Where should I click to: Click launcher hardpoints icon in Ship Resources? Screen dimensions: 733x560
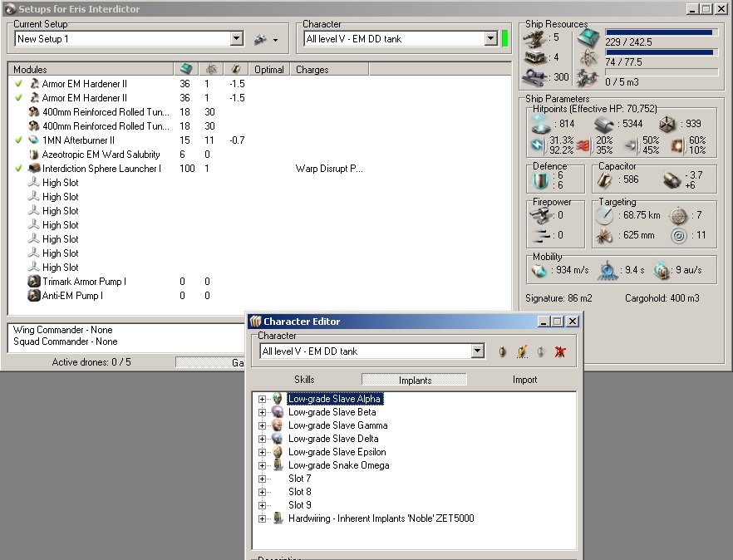point(535,58)
